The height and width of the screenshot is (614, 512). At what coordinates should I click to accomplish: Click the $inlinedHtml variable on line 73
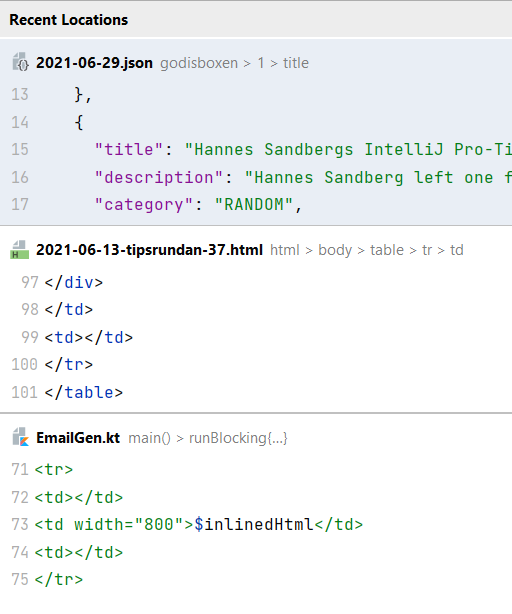click(x=254, y=524)
